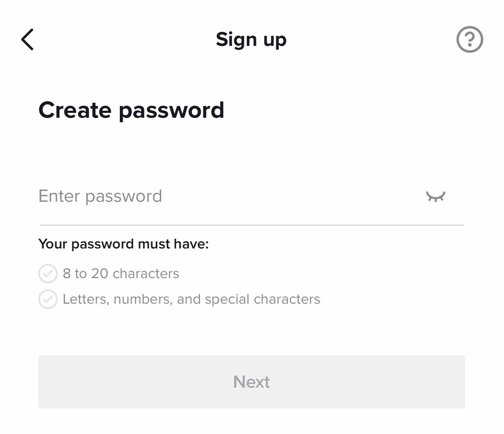Click the Create password heading
This screenshot has height=434, width=504.
coord(131,110)
